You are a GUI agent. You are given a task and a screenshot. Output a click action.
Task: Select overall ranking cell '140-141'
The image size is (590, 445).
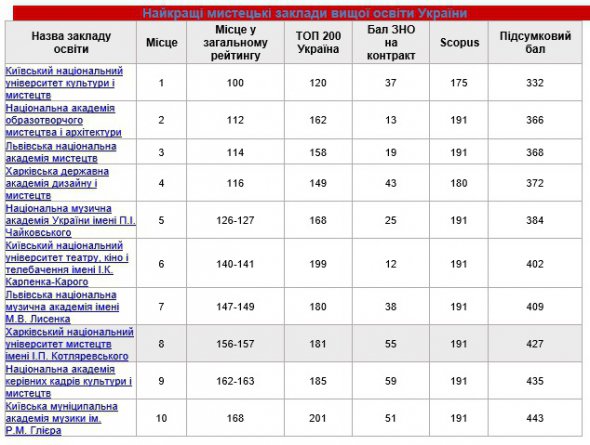[x=235, y=263]
